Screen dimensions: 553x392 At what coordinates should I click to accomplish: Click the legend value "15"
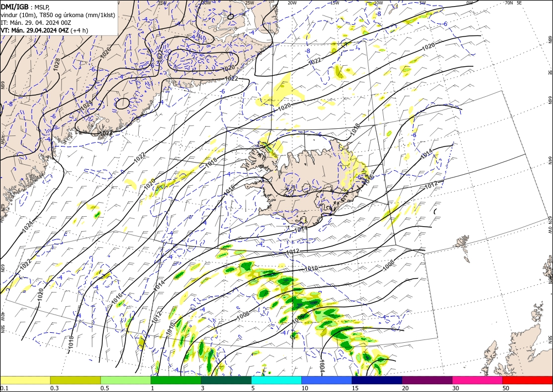[355, 388]
